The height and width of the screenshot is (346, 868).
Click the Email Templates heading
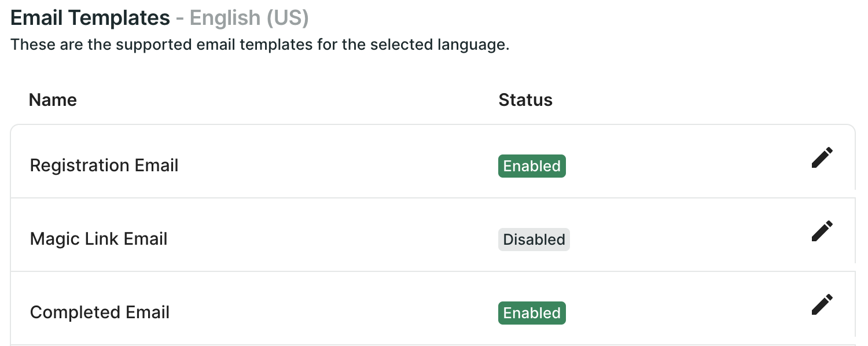tap(90, 18)
